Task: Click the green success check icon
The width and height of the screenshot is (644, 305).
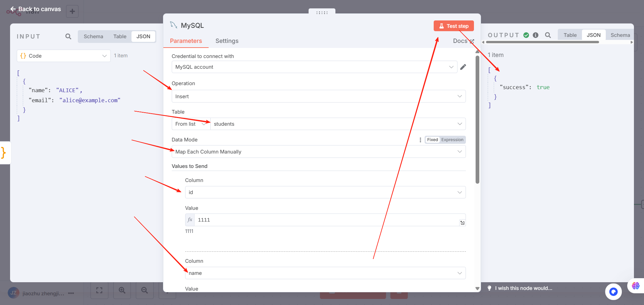Action: tap(526, 35)
